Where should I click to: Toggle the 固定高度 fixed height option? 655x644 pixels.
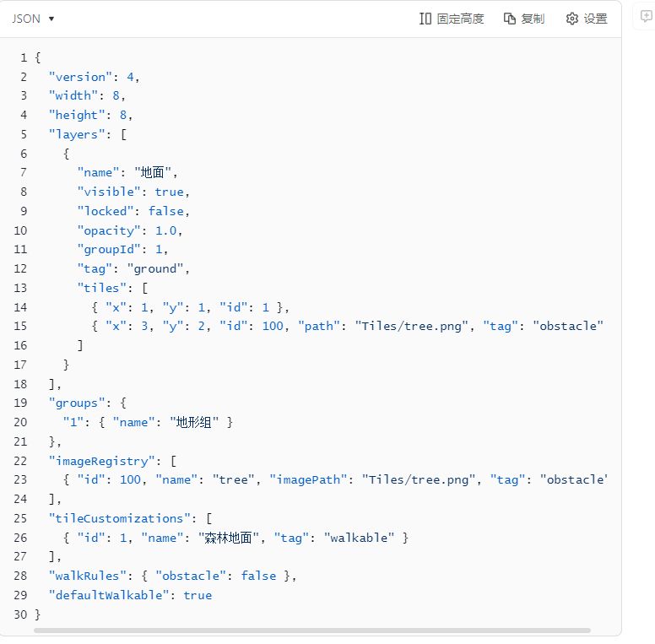click(x=452, y=19)
